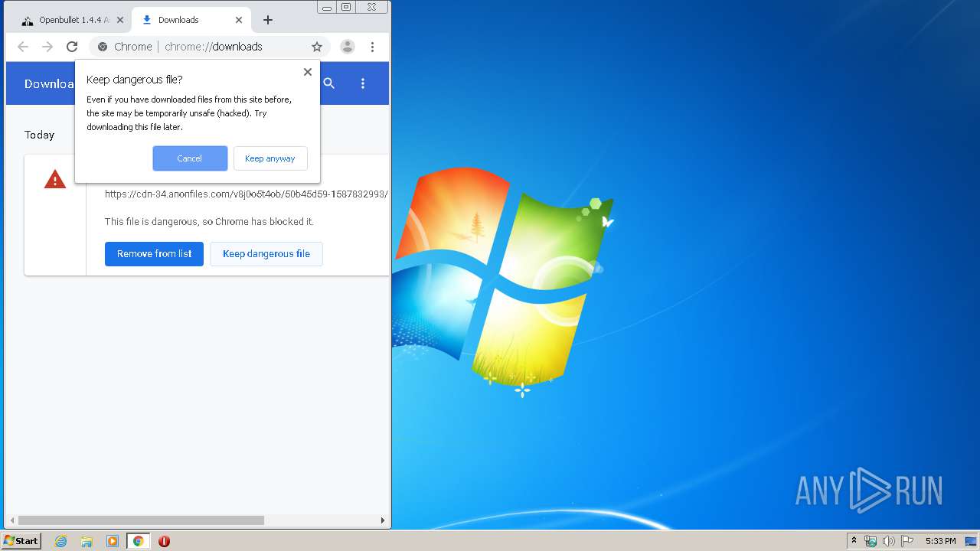Open the Chrome profile avatar
This screenshot has height=551, width=980.
point(348,47)
